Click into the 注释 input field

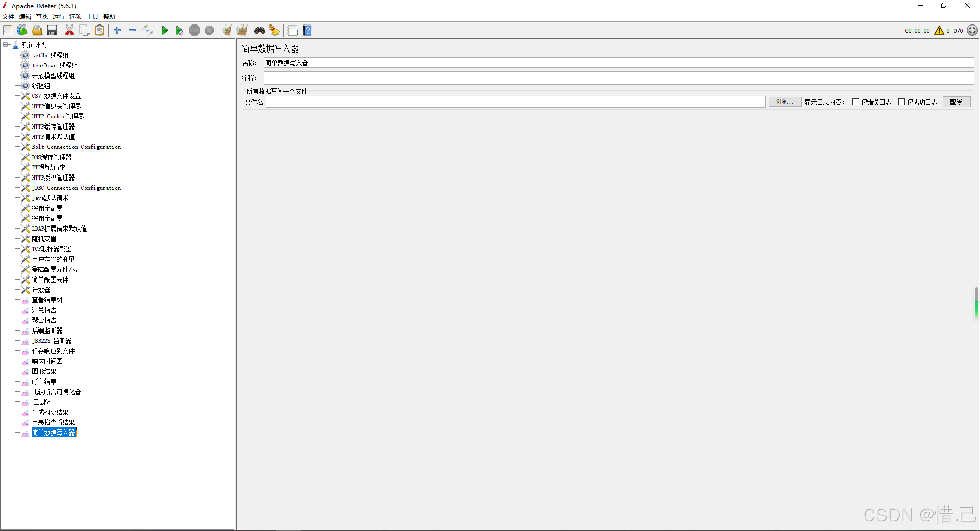point(619,78)
